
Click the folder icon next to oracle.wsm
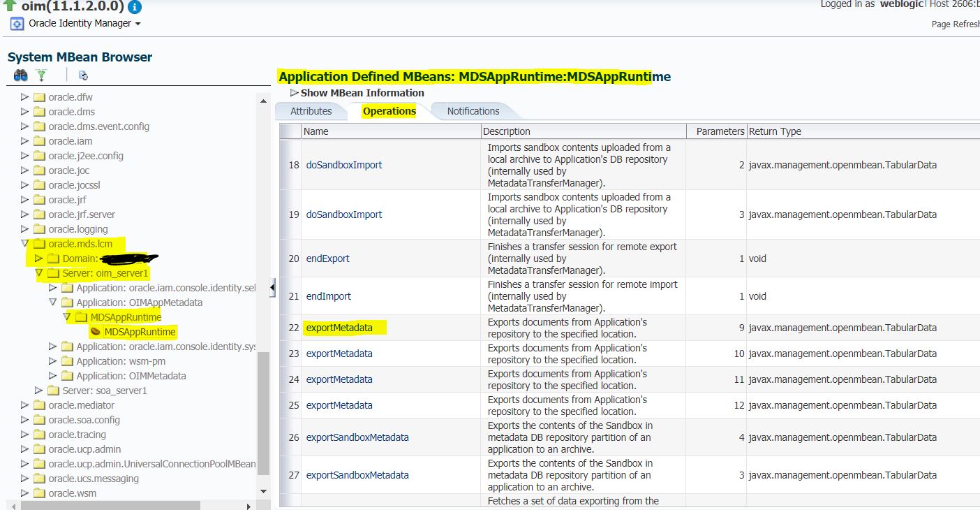click(39, 493)
